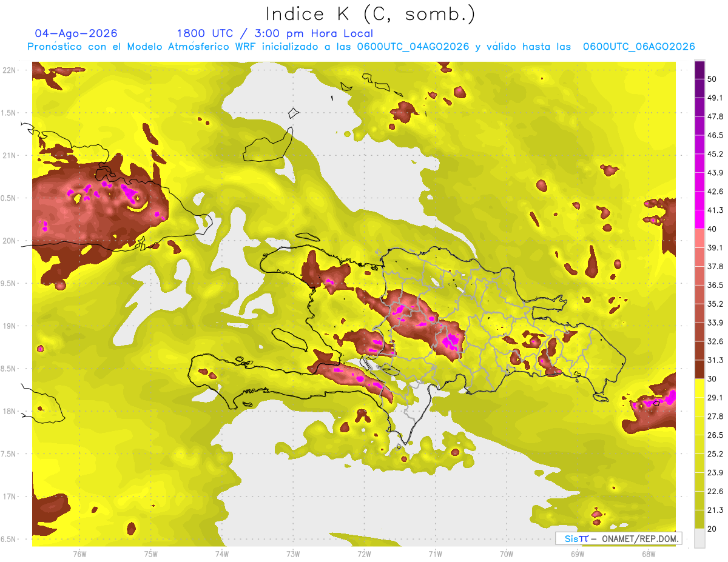
Task: Click the colorbar value "29.1"
Action: (715, 397)
